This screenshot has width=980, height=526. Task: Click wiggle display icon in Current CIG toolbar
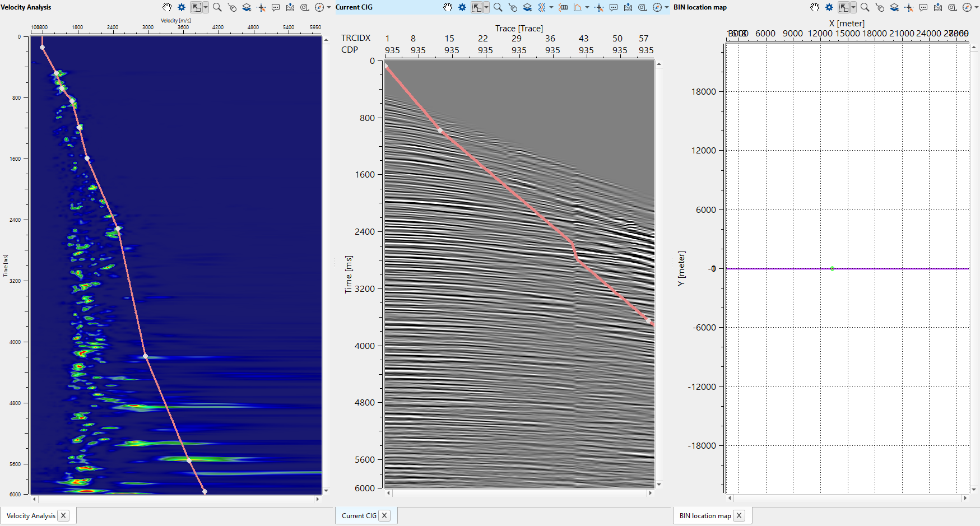click(542, 7)
